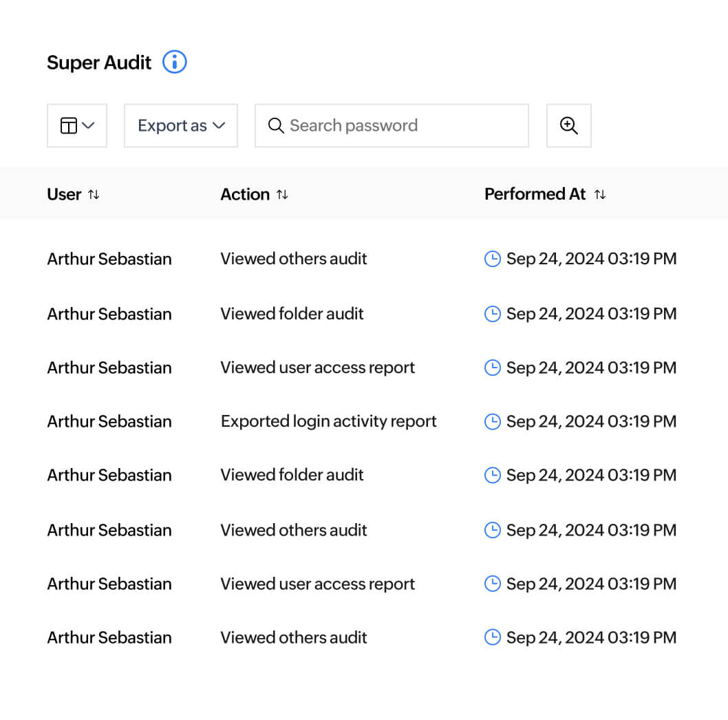Click the clock icon on the first audit entry
Screen dimensions: 728x720
492,258
